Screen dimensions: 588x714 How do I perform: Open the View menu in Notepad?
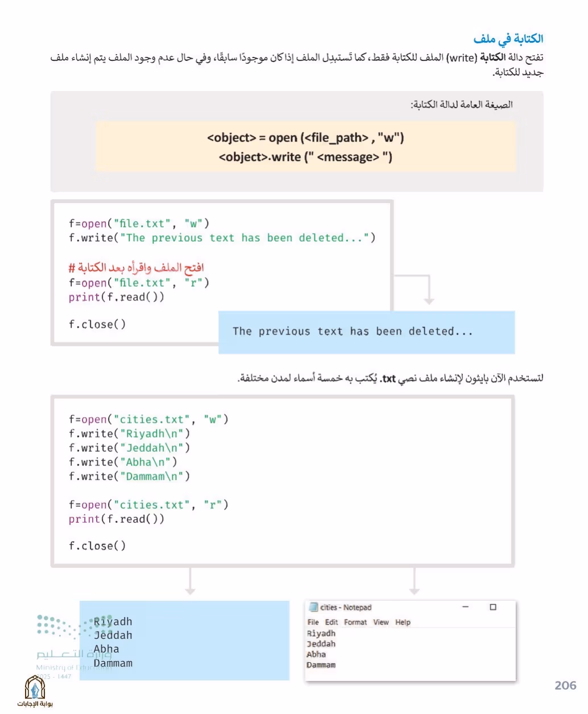point(381,622)
